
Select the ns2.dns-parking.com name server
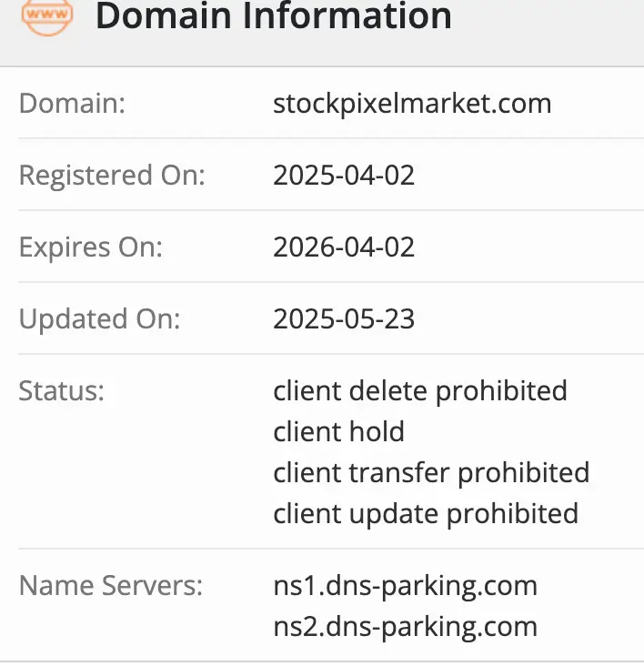405,626
